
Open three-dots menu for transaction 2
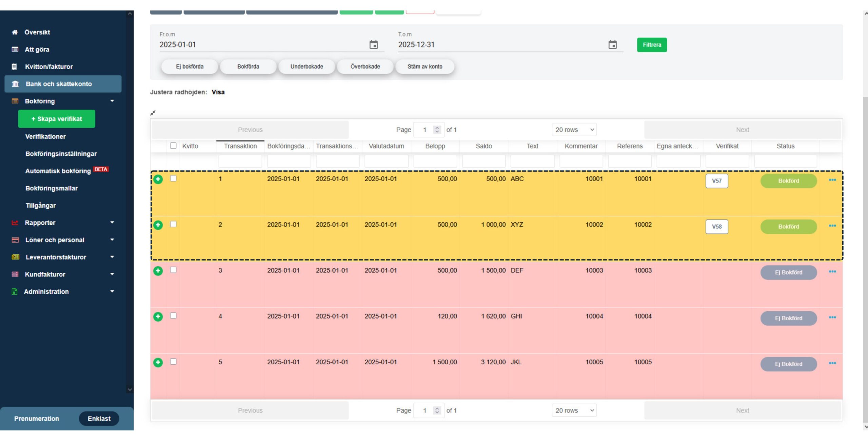pos(832,226)
